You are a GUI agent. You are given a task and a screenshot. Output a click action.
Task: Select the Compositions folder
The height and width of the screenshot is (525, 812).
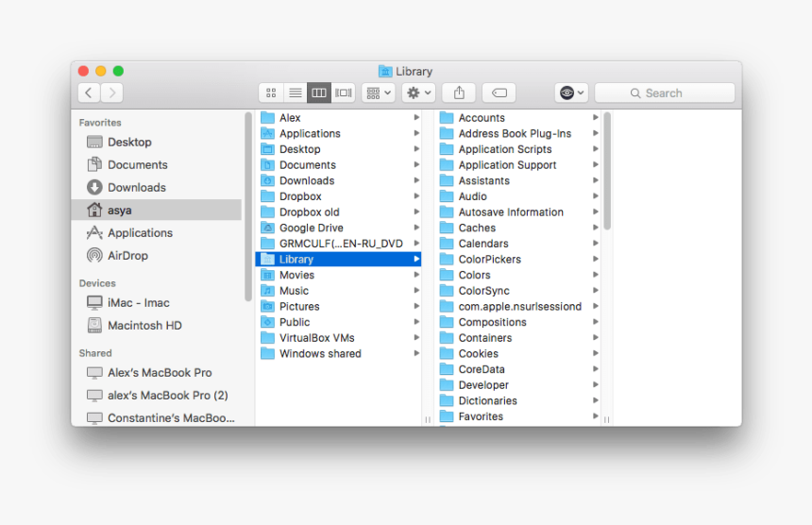click(517, 322)
